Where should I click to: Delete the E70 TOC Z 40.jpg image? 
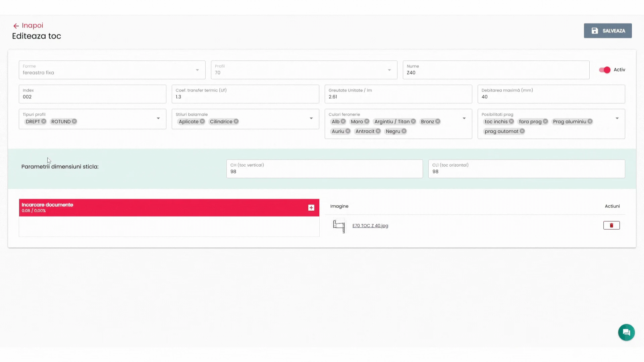tap(611, 225)
